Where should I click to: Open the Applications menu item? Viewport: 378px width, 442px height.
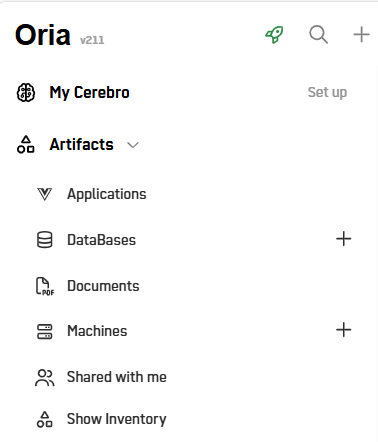coord(107,194)
